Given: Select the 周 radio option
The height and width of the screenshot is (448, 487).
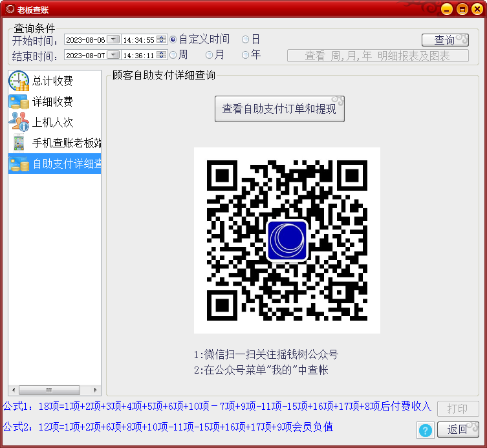Looking at the screenshot, I should coord(173,55).
